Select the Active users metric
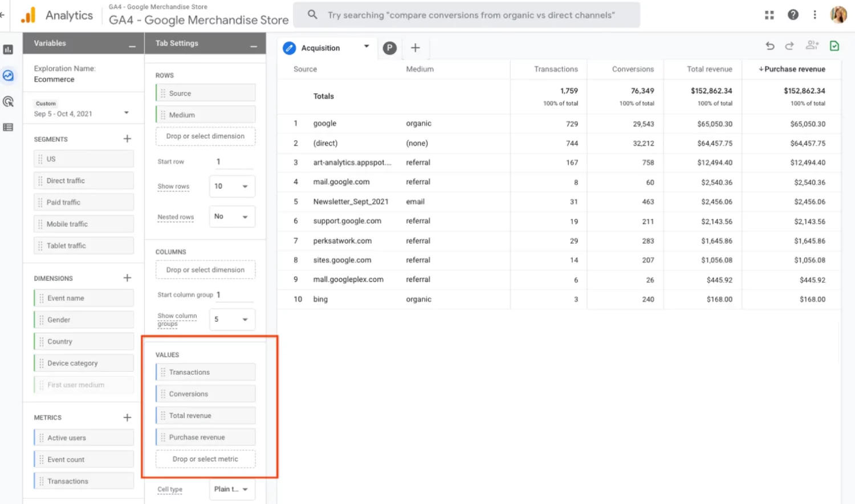This screenshot has width=855, height=504. pos(84,437)
